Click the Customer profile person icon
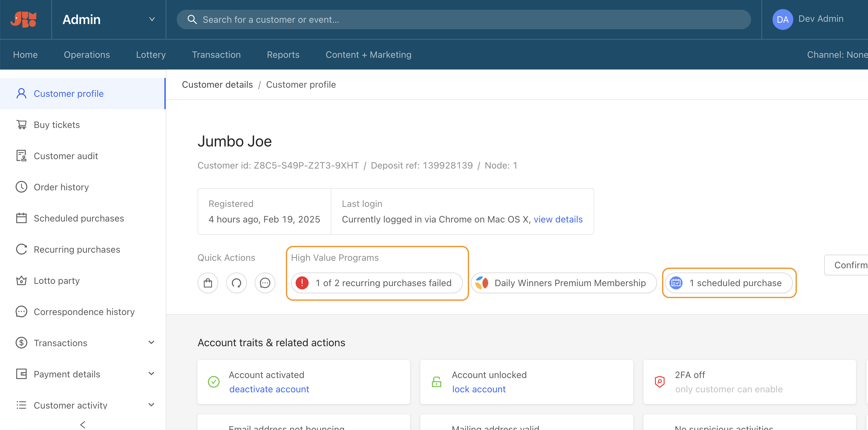Viewport: 868px width, 430px height. coord(21,93)
